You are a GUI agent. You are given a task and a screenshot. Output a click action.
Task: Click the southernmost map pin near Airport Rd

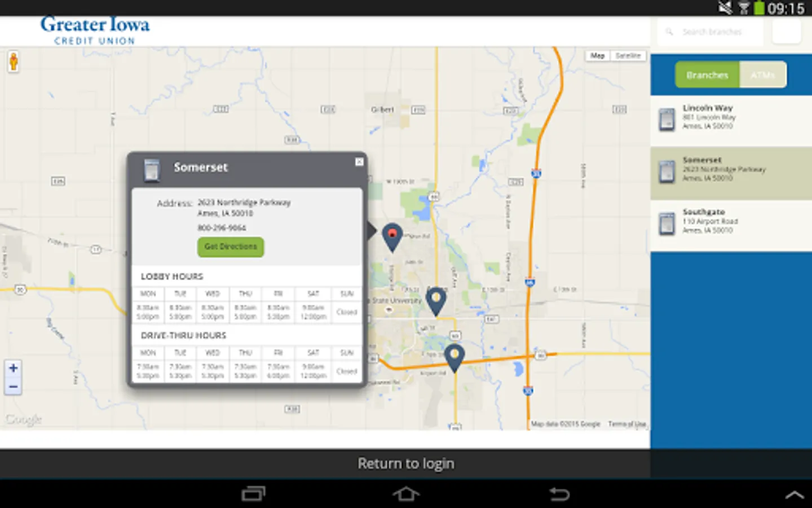(x=454, y=358)
